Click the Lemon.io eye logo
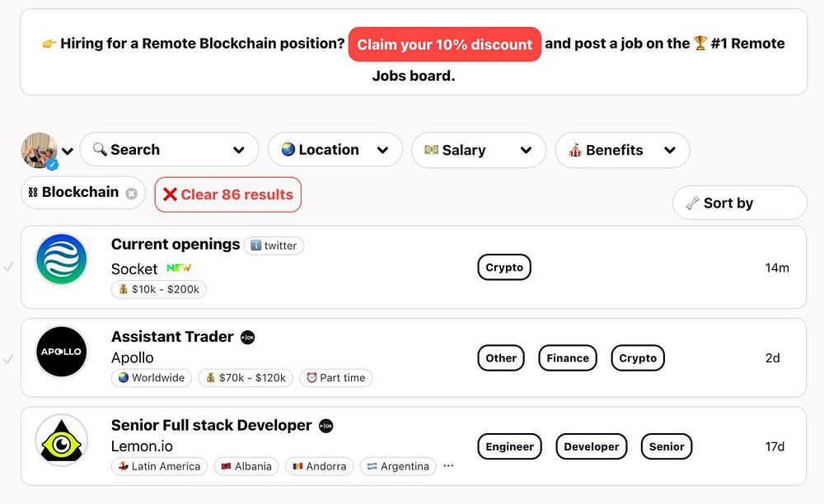The image size is (824, 504). [61, 441]
